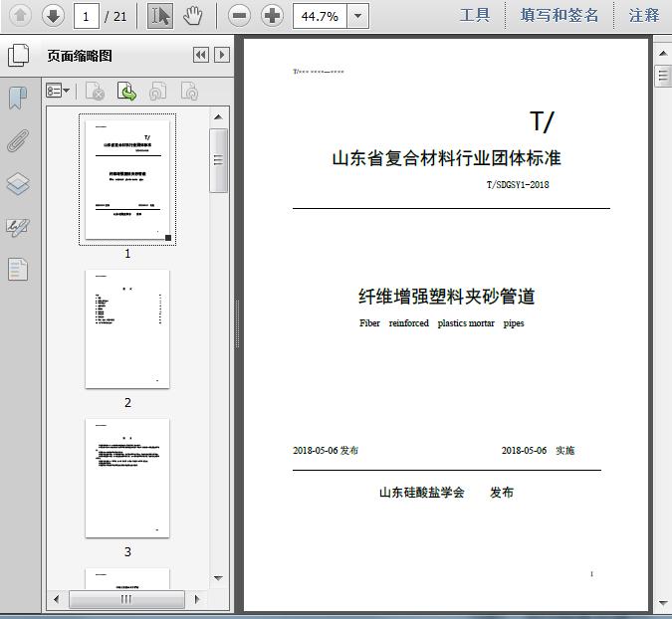Viewport: 672px width, 619px height.
Task: Open the Attachments paperclip panel
Action: pos(18,140)
